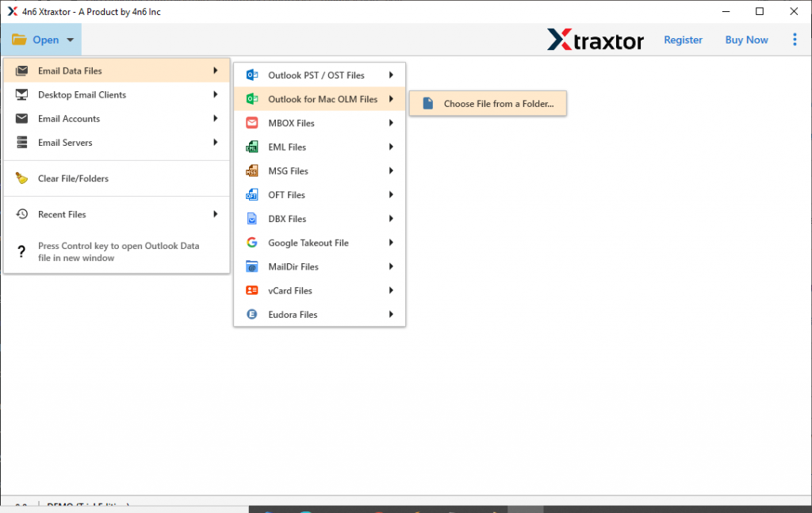The width and height of the screenshot is (812, 513).
Task: Select DBX Files from the submenu
Action: [287, 219]
